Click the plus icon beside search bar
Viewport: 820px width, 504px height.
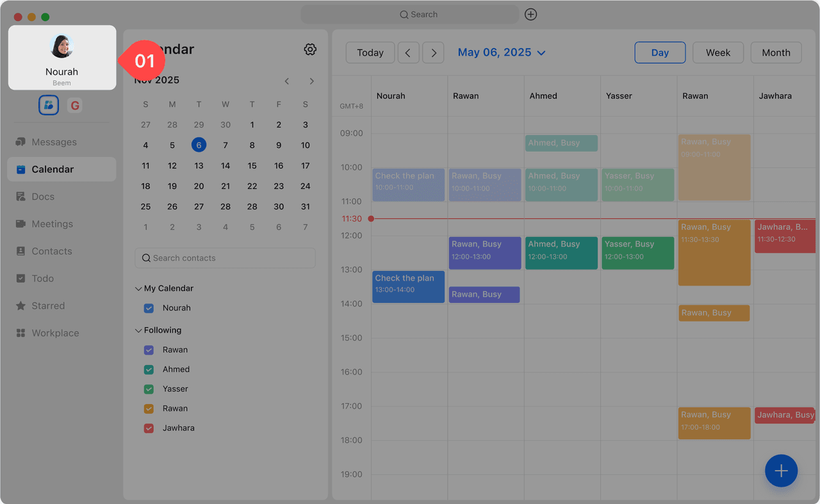point(530,14)
